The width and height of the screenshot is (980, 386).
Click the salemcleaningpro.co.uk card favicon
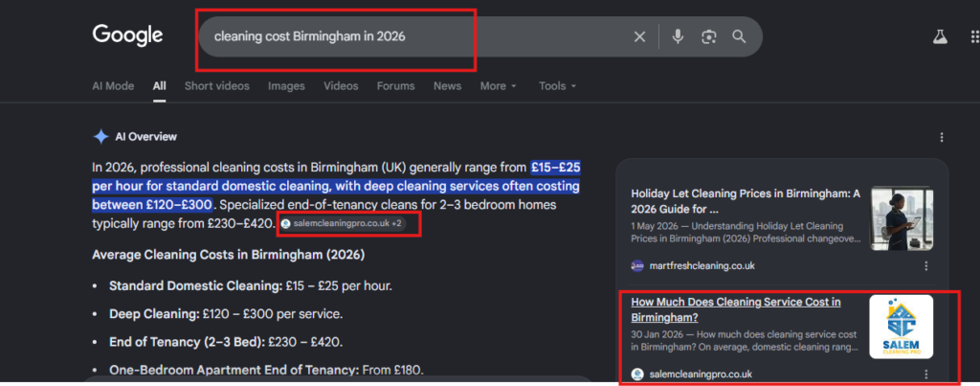click(x=637, y=375)
